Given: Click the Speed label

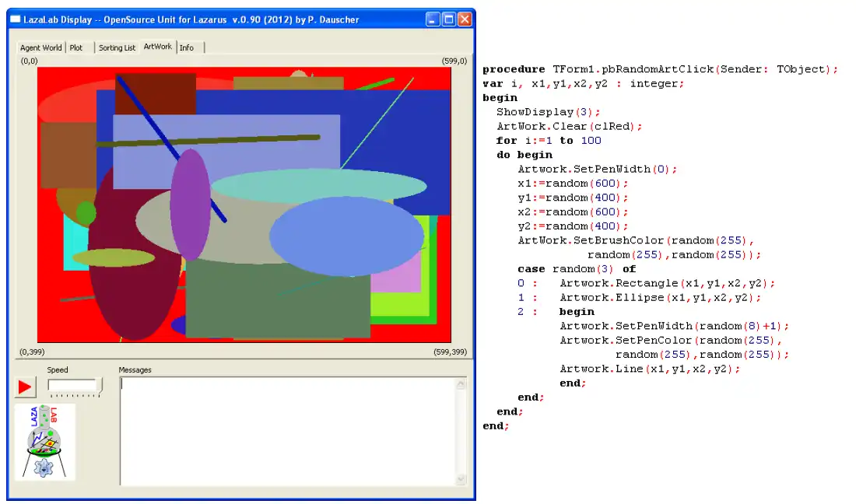Looking at the screenshot, I should click(58, 369).
